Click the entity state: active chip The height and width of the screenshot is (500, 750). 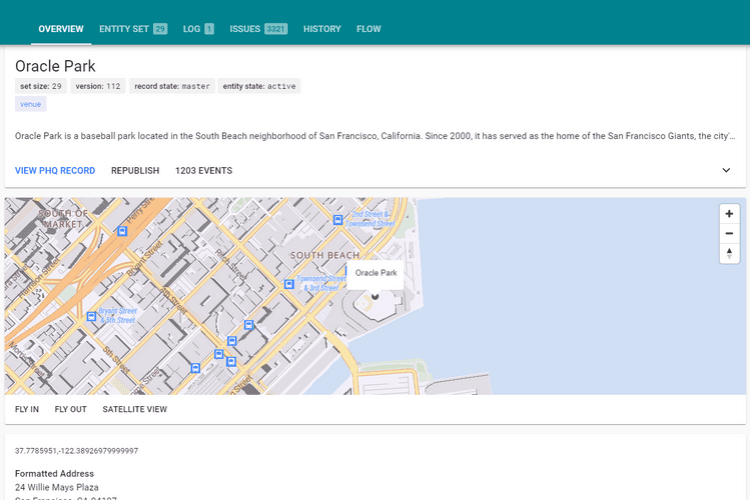259,86
